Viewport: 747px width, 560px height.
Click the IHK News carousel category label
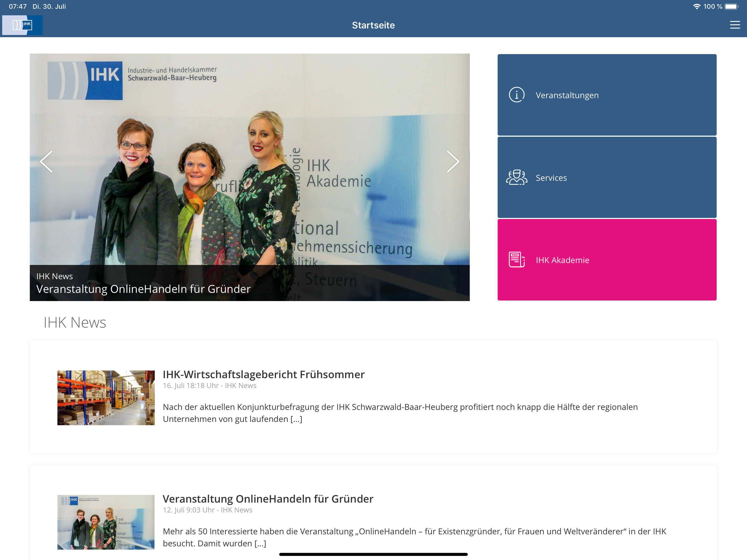pyautogui.click(x=55, y=276)
